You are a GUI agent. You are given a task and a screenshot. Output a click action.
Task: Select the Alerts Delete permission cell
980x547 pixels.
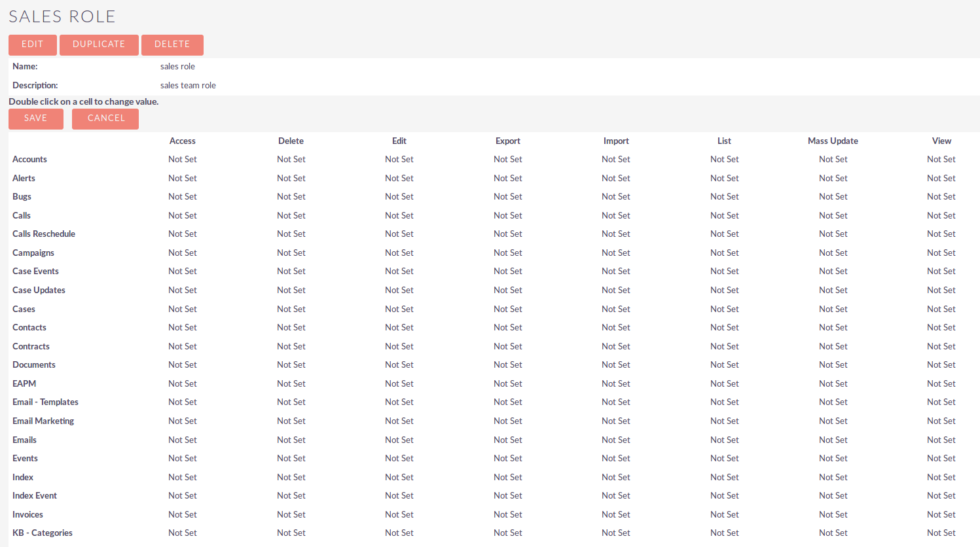point(291,178)
